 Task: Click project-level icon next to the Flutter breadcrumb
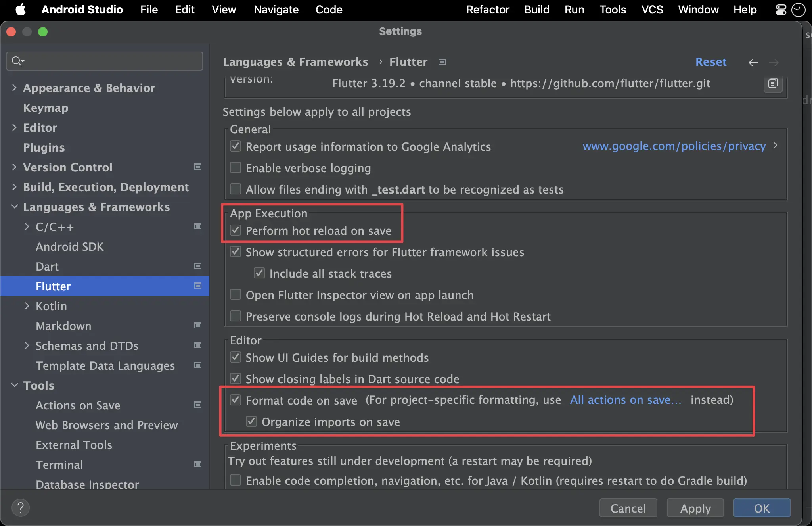coord(442,62)
